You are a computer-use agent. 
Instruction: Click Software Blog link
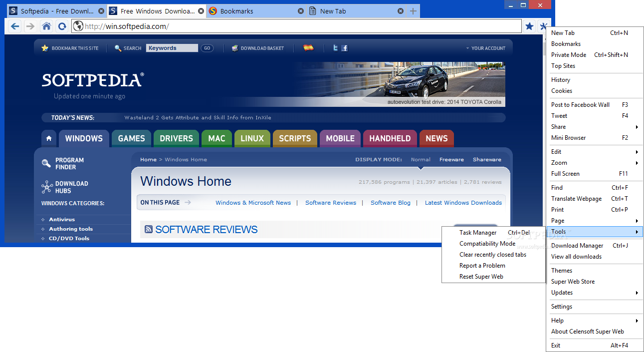pyautogui.click(x=391, y=203)
